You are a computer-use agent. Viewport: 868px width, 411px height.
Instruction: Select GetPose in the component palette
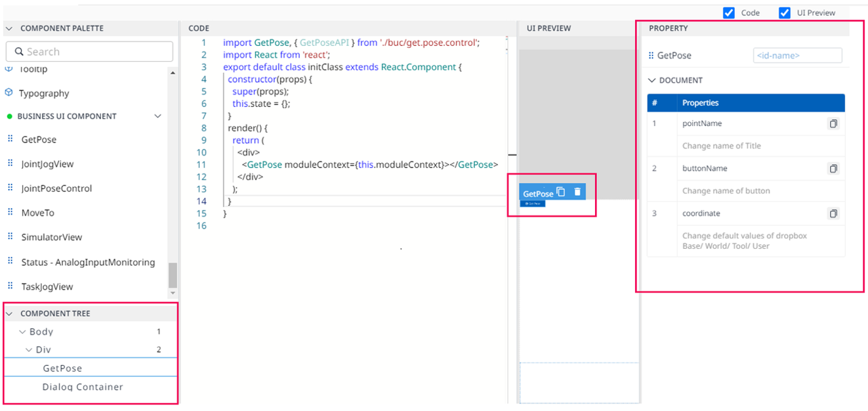click(x=39, y=139)
